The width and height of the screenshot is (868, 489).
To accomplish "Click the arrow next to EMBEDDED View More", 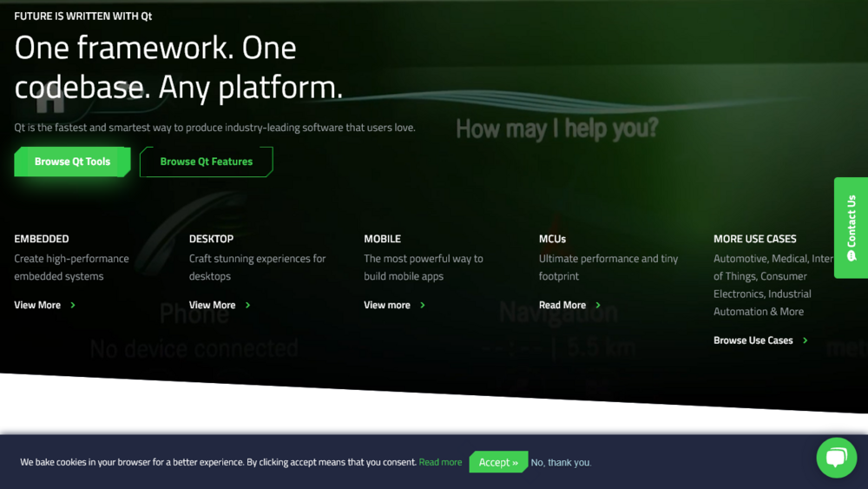I will (x=73, y=305).
